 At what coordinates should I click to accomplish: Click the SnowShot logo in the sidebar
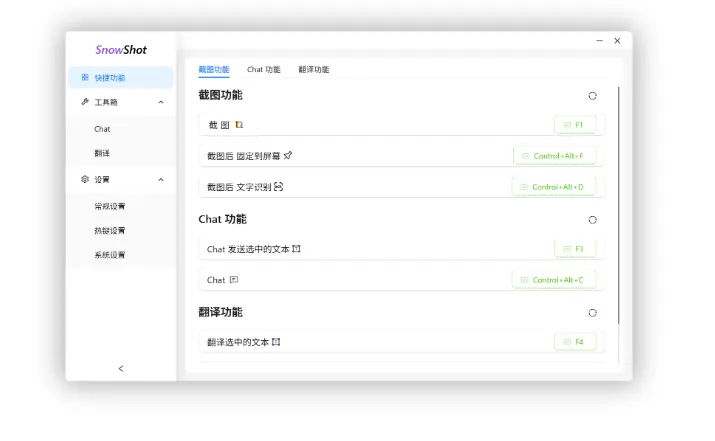pyautogui.click(x=121, y=50)
